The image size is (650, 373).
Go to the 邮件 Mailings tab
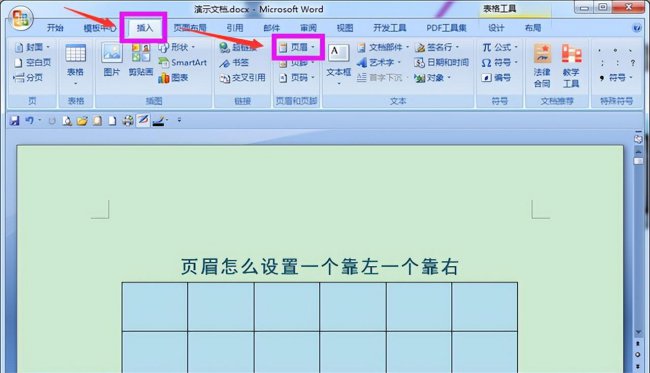(272, 28)
